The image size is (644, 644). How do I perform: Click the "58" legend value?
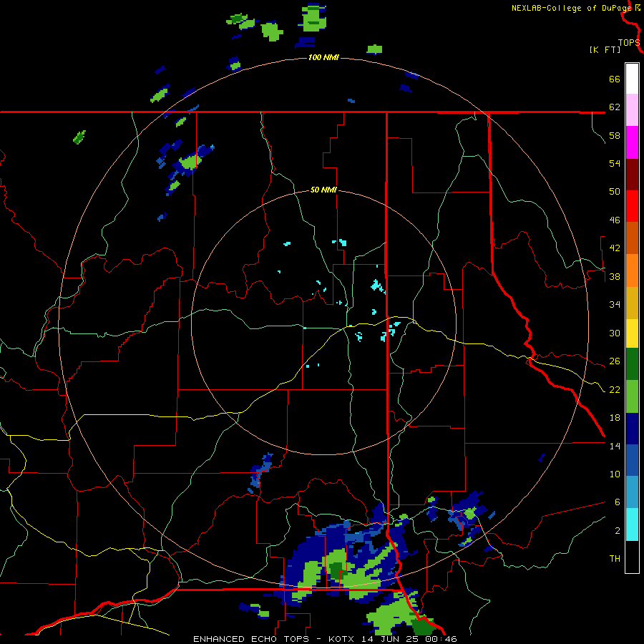click(615, 135)
